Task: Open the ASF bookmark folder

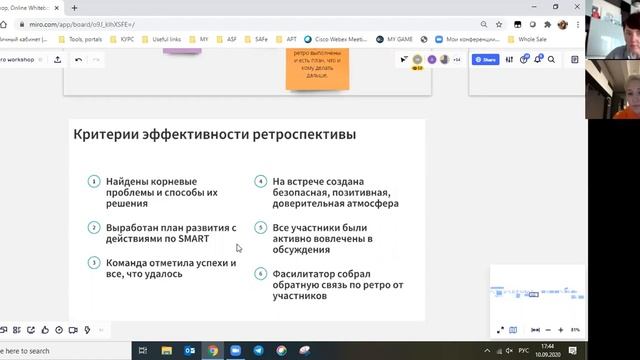Action: 227,39
